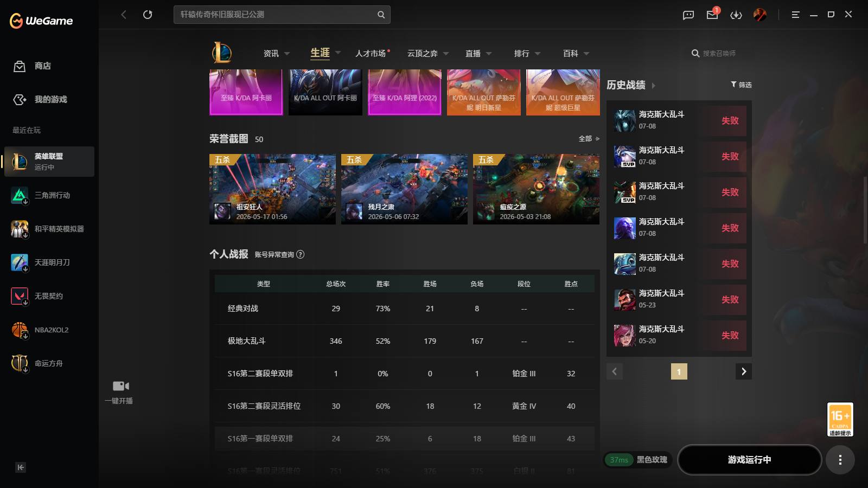This screenshot has width=868, height=488.
Task: Open the 商店 store icon in sidebar
Action: click(x=20, y=66)
